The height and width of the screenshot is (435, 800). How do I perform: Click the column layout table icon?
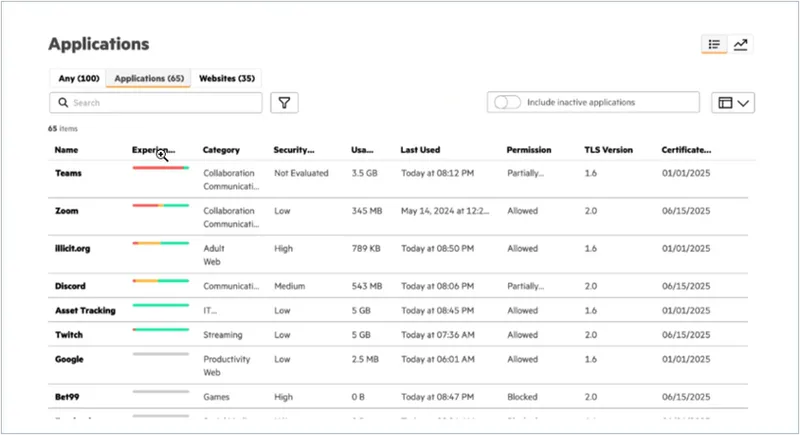725,103
